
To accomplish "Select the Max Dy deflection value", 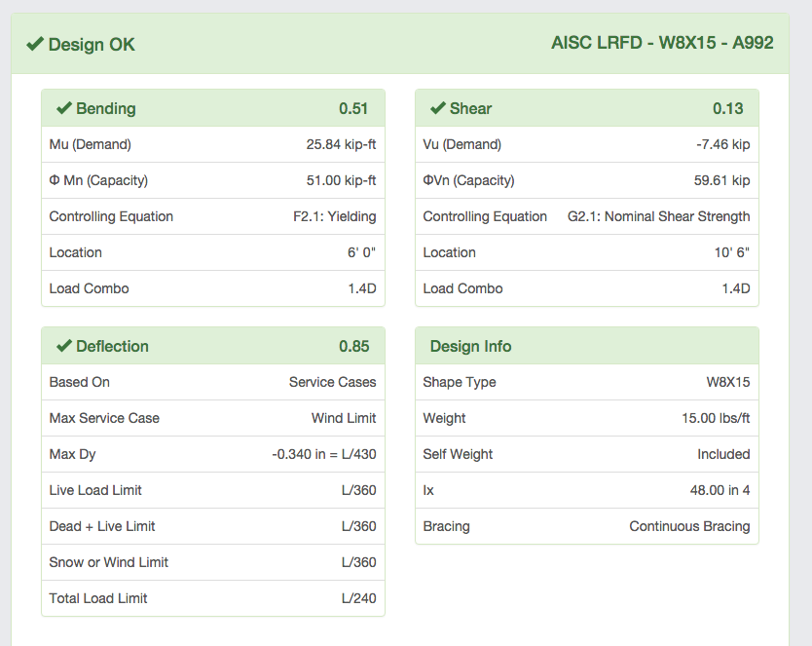I will (323, 454).
